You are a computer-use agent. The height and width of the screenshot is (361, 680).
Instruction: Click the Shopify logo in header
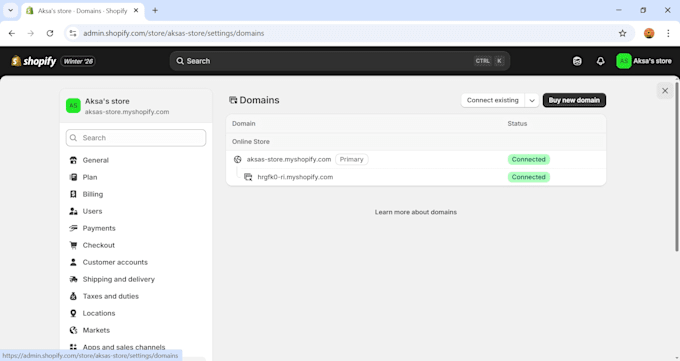[x=33, y=61]
